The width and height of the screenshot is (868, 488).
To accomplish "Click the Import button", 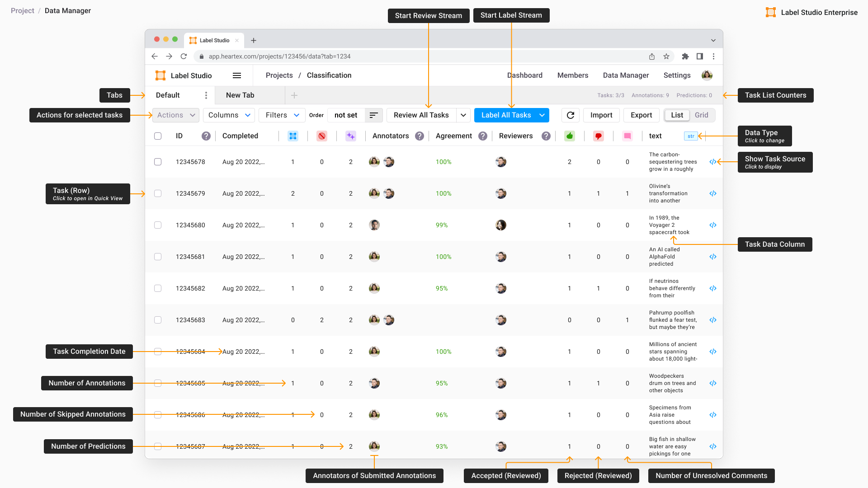I will click(x=601, y=115).
